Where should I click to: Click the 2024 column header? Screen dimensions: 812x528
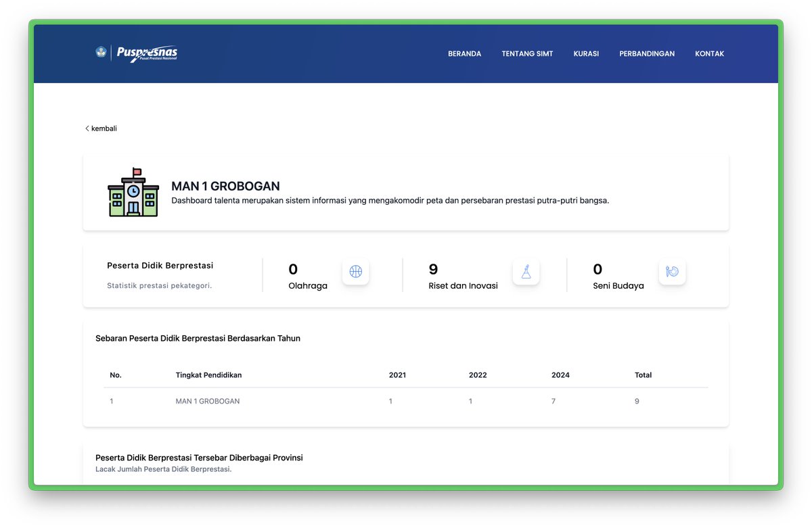(560, 375)
